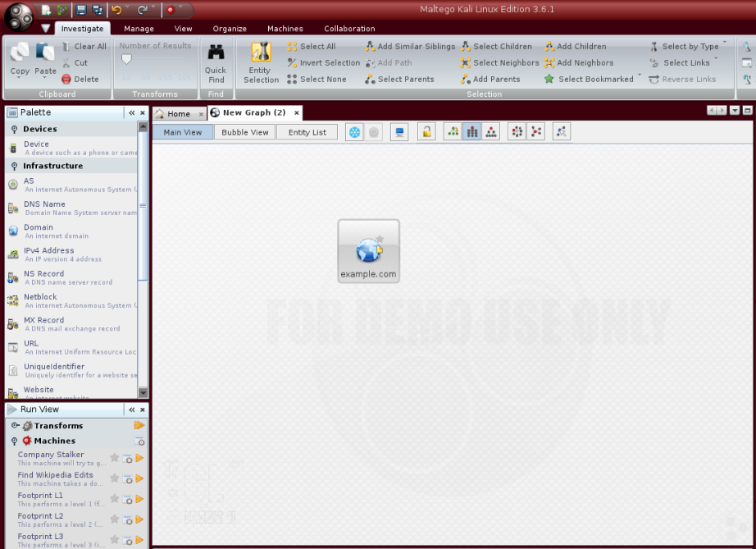Click the Redo arrow icon
Screen dimensions: 756x549
[142, 10]
